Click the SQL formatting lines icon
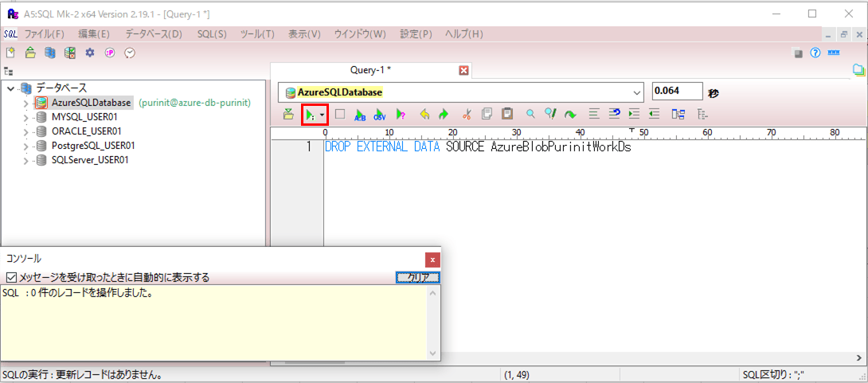This screenshot has width=868, height=383. click(x=594, y=114)
